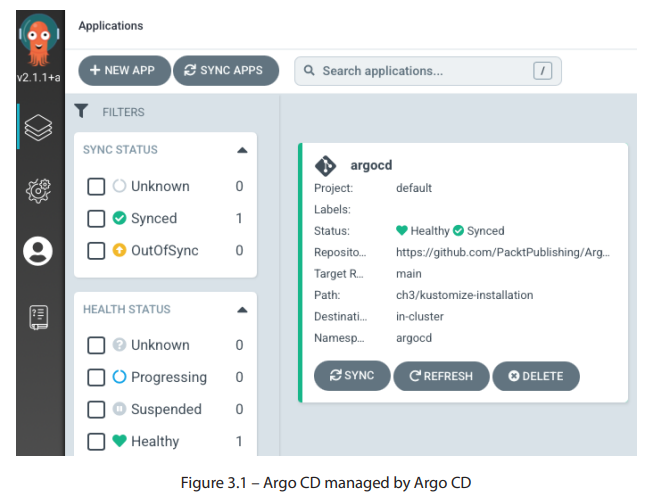Click the GitHub repository URL text
Image resolution: width=667 pixels, height=498 pixels.
coord(503,252)
